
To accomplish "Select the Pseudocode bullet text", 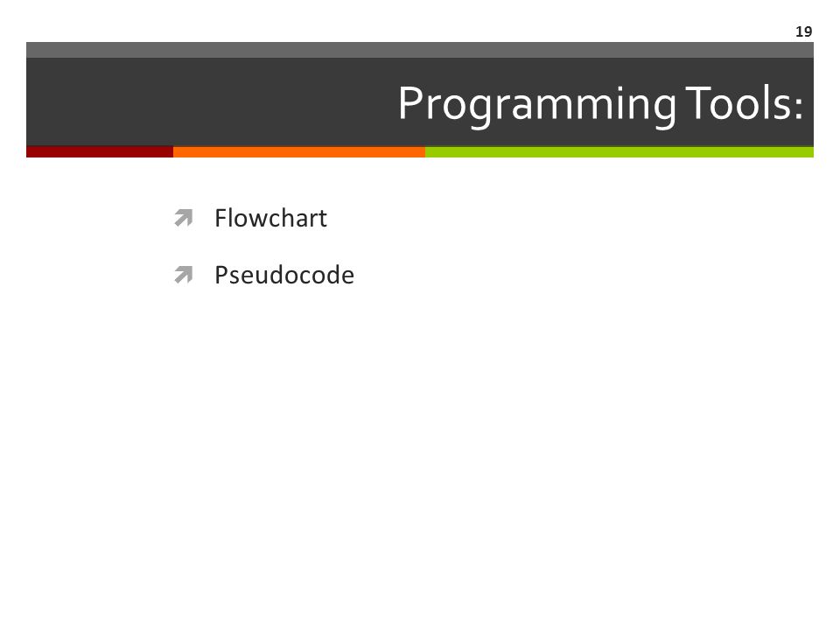I will pos(283,275).
